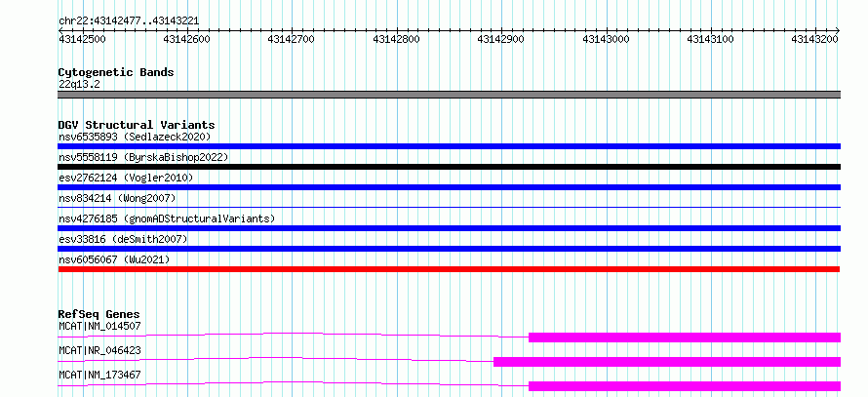
Task: Click ruler position 43142900
Action: tap(501, 39)
